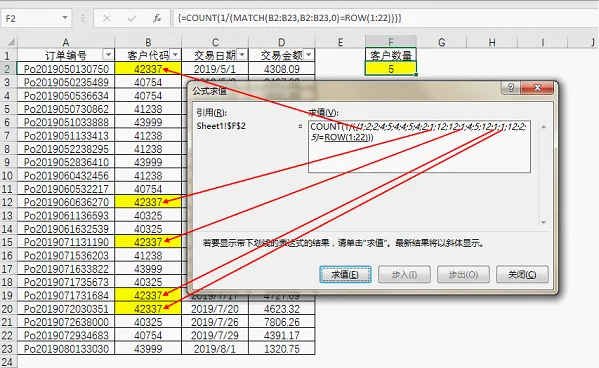This screenshot has width=599, height=368.
Task: Select 43999 cell in row 6
Action: click(148, 122)
